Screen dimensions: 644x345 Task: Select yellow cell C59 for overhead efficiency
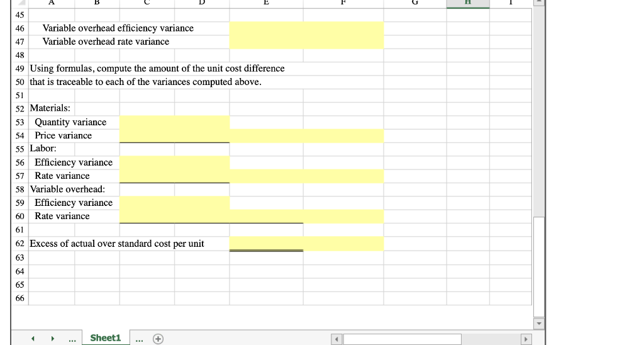pos(147,203)
